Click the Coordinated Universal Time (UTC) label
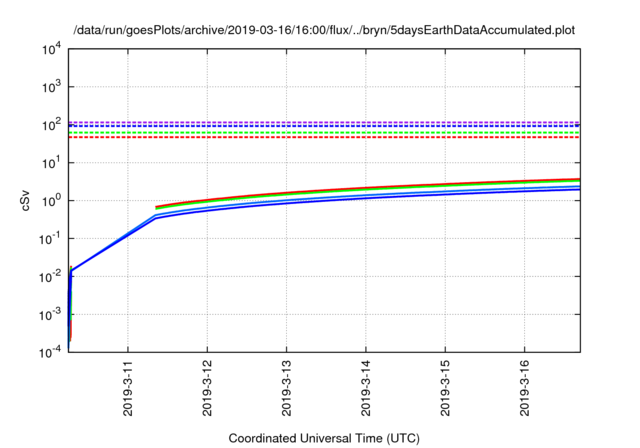 pyautogui.click(x=324, y=438)
